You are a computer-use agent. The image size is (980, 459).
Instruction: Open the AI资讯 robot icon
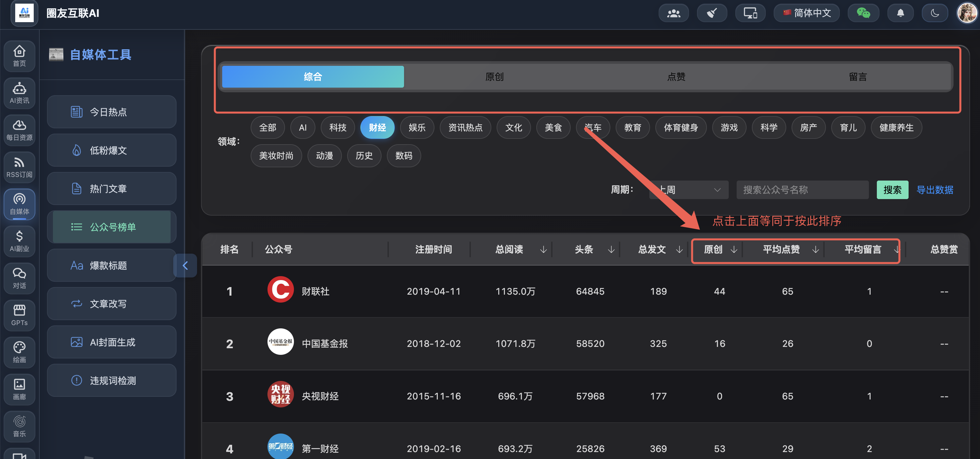[20, 93]
